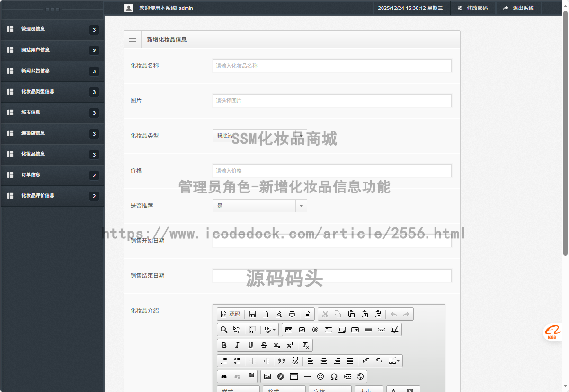Open find with the magnifier icon

223,330
